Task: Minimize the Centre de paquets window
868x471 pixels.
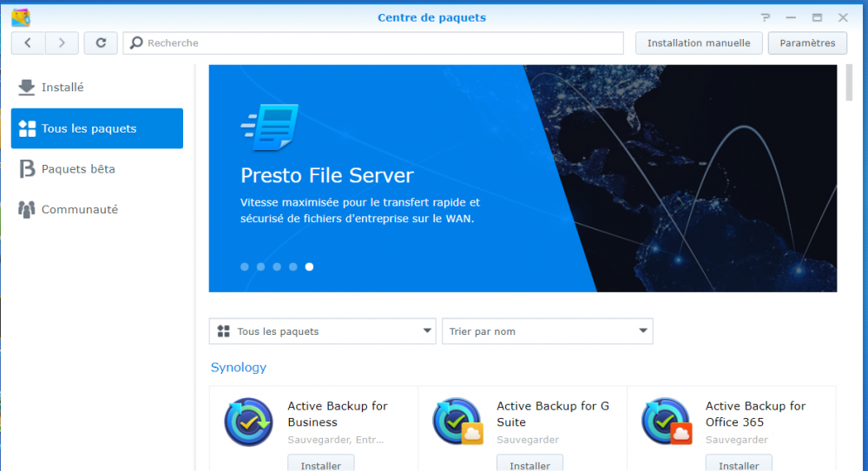Action: coord(791,17)
